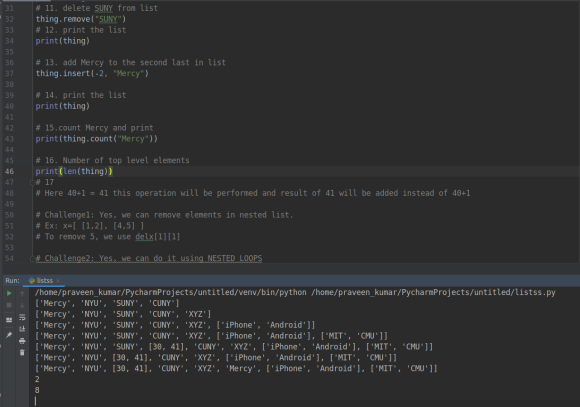The width and height of the screenshot is (580, 407).
Task: Move down the stack trace
Action: tap(22, 305)
